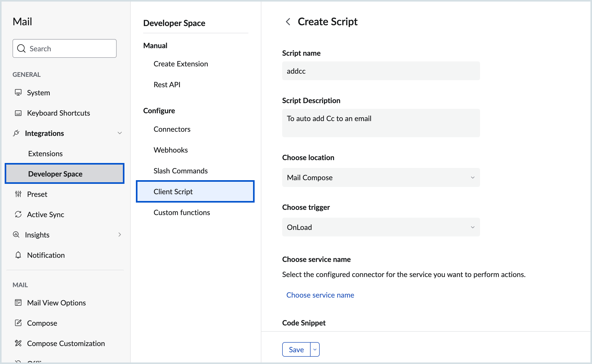Select the Active Sync refresh icon

(18, 214)
